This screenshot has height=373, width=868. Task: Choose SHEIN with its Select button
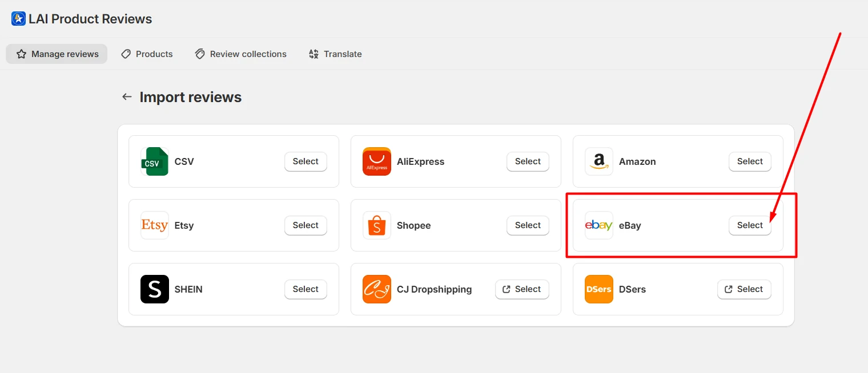[306, 289]
